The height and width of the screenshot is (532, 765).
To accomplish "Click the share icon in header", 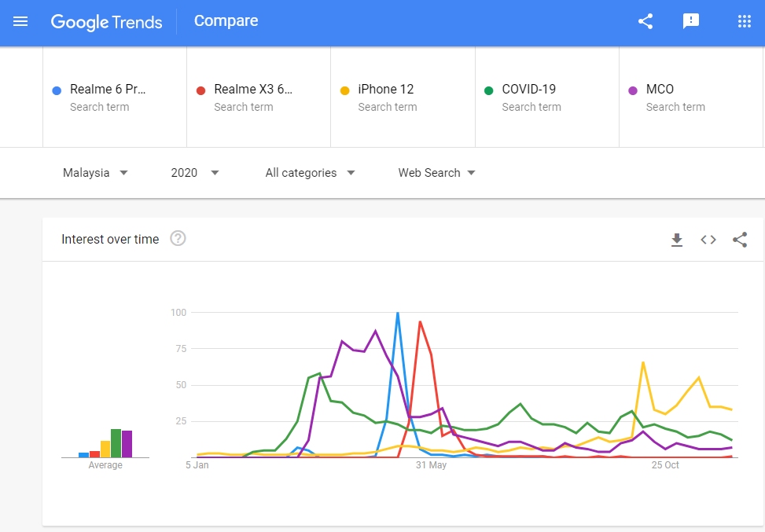I will (x=645, y=21).
